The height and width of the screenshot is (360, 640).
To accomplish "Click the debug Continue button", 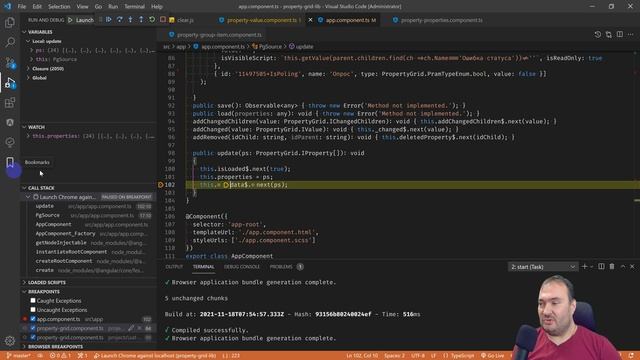I will (x=109, y=20).
